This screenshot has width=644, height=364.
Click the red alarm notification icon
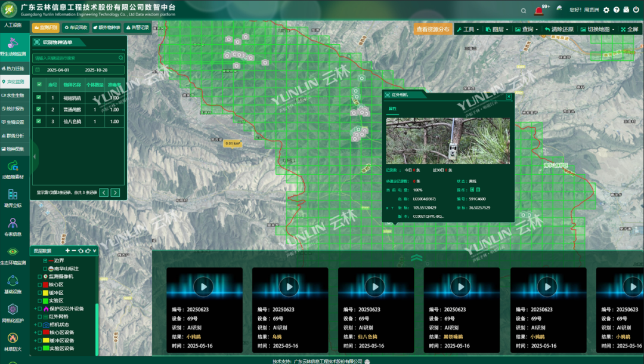pyautogui.click(x=539, y=10)
